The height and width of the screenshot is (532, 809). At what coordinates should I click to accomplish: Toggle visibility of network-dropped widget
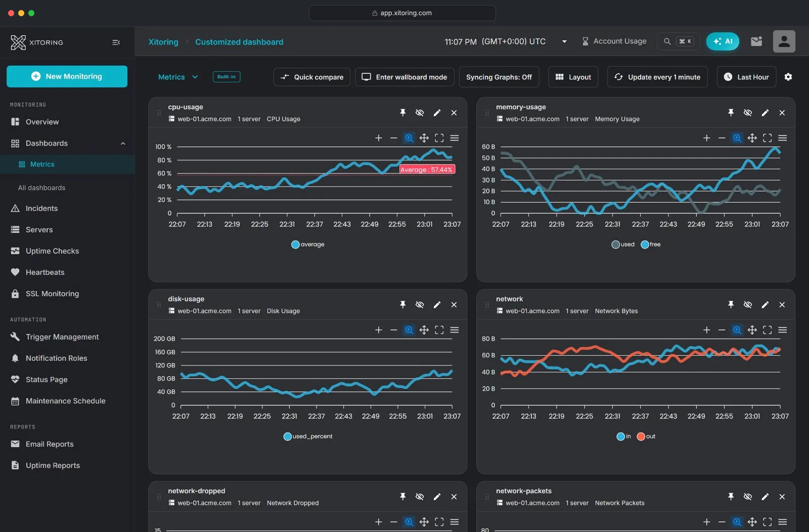tap(420, 497)
